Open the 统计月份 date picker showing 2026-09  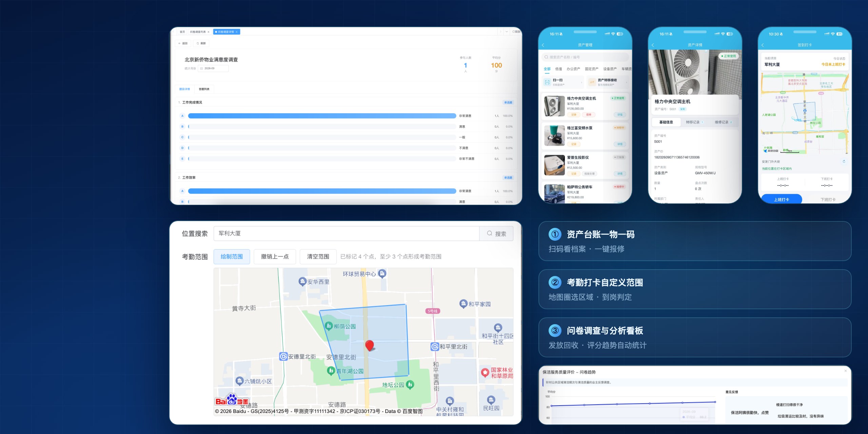[x=213, y=68]
